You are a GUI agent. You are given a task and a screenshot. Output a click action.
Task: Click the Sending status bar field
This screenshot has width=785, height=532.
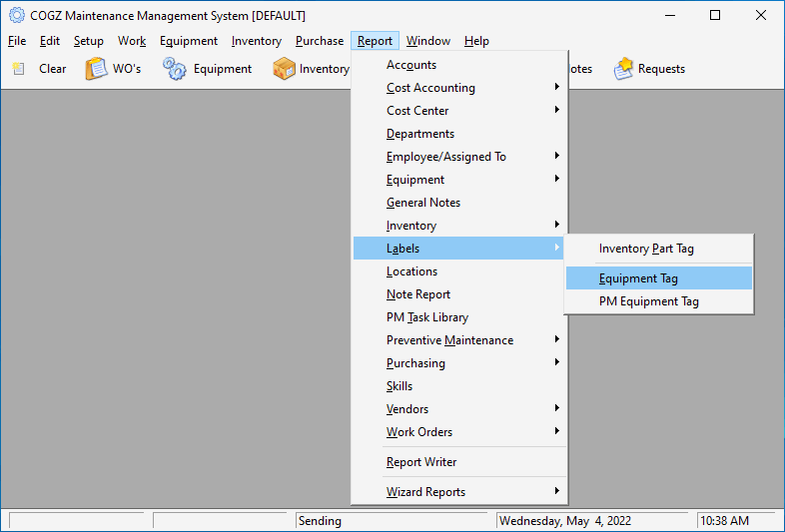coord(391,521)
